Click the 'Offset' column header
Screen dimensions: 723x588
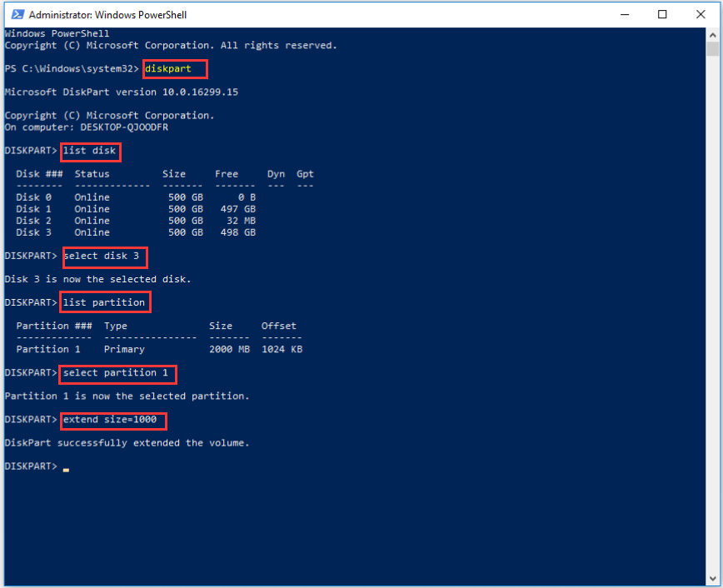point(279,326)
